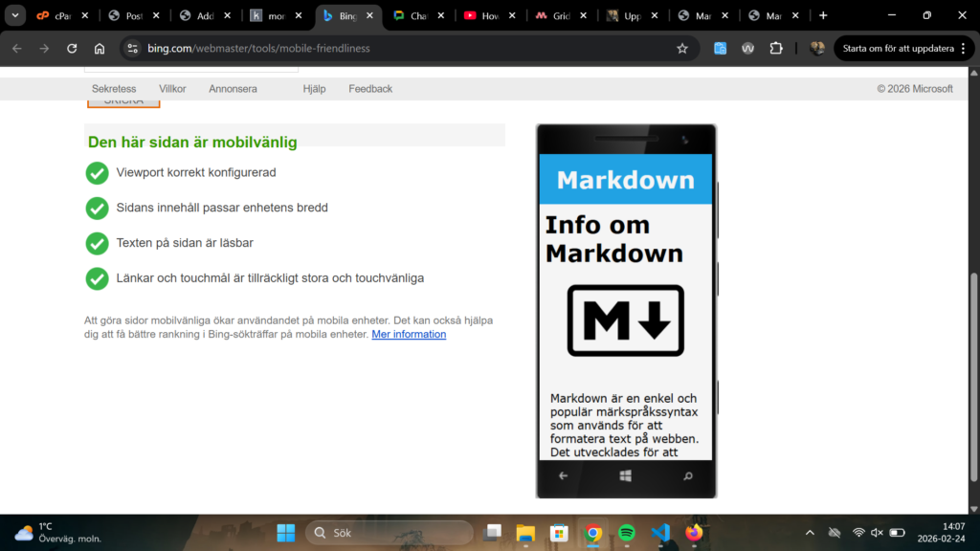Click the green check beside Viewport korrekt konfigurerad
Image resolution: width=980 pixels, height=551 pixels.
point(97,173)
